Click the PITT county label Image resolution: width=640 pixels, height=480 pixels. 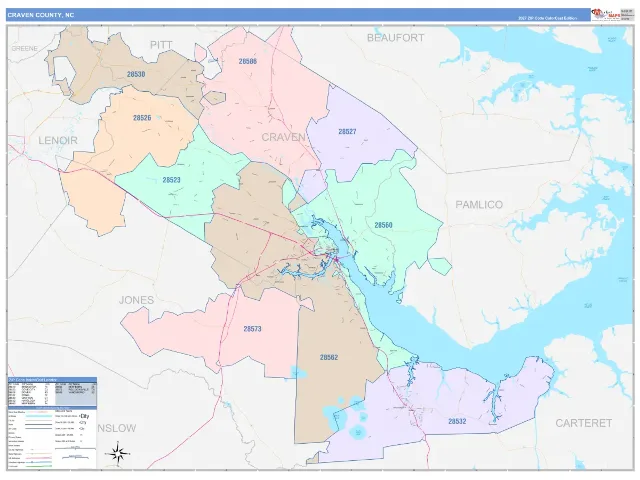tap(161, 45)
